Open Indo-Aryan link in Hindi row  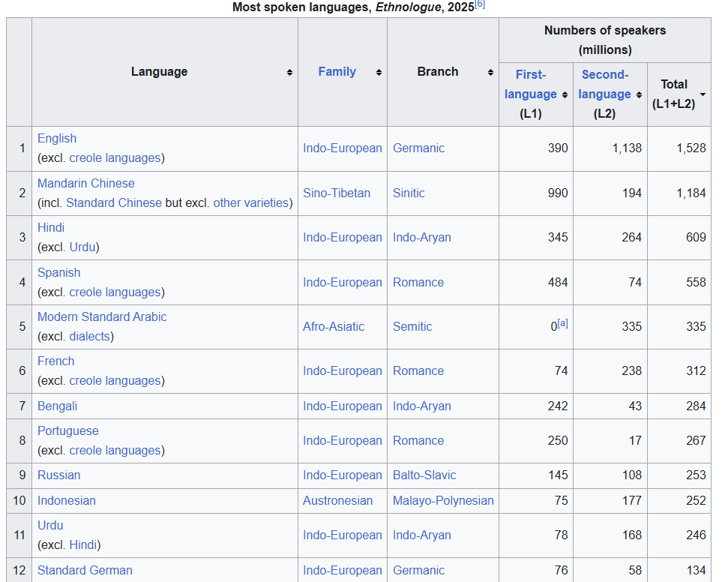(x=422, y=237)
